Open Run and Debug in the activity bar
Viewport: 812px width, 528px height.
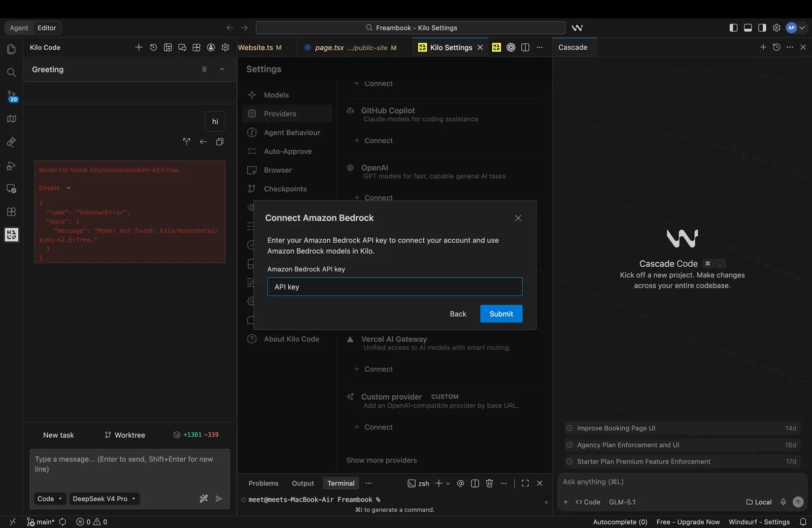pos(11,166)
